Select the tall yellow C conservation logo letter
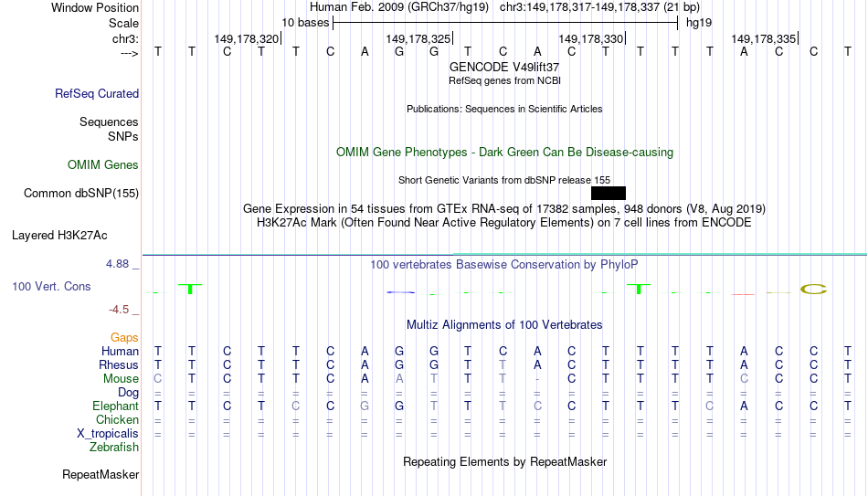868x496 pixels. click(813, 289)
